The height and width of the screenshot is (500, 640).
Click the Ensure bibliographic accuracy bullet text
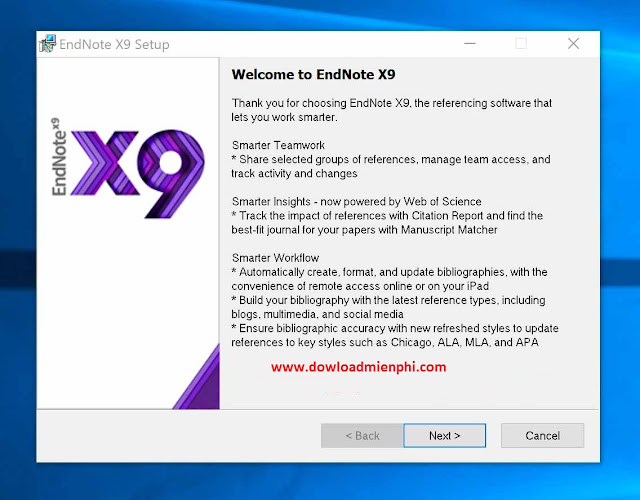coord(395,335)
